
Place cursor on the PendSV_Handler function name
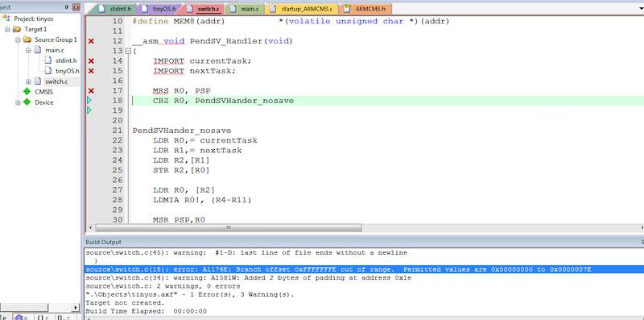pyautogui.click(x=226, y=41)
